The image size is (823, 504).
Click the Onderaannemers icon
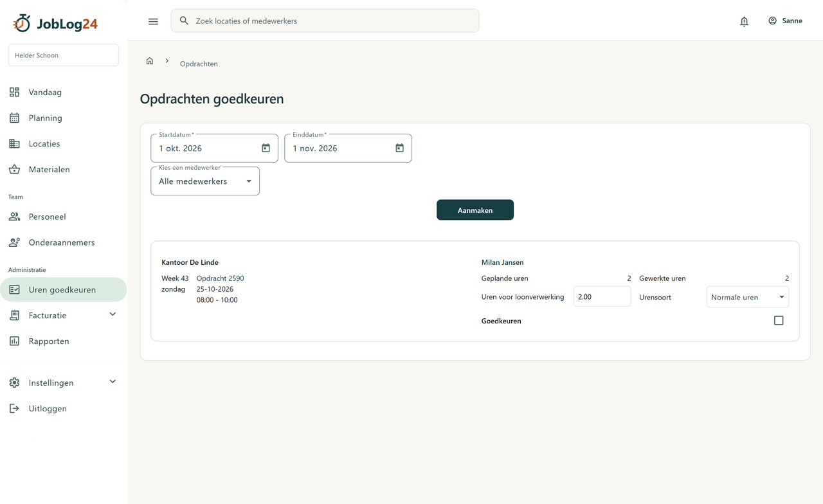(14, 242)
